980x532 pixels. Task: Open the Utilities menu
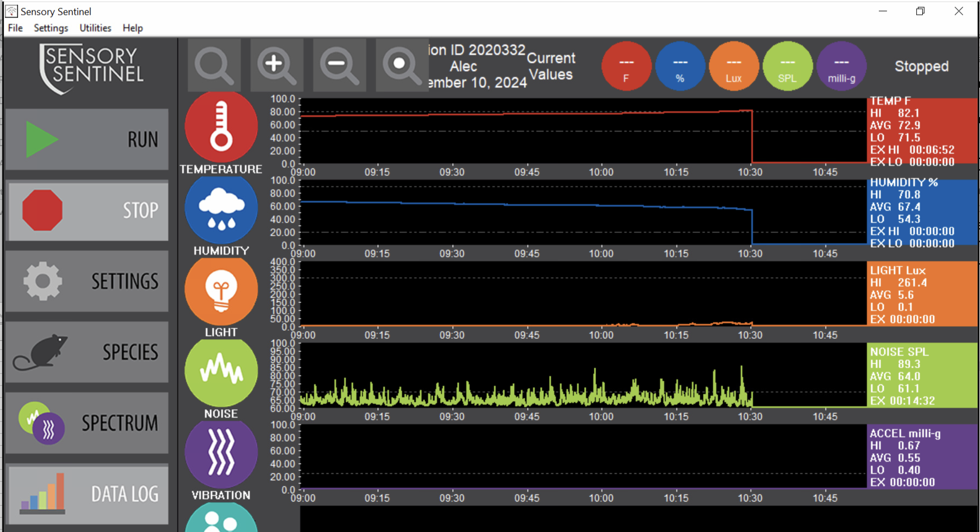pos(95,28)
